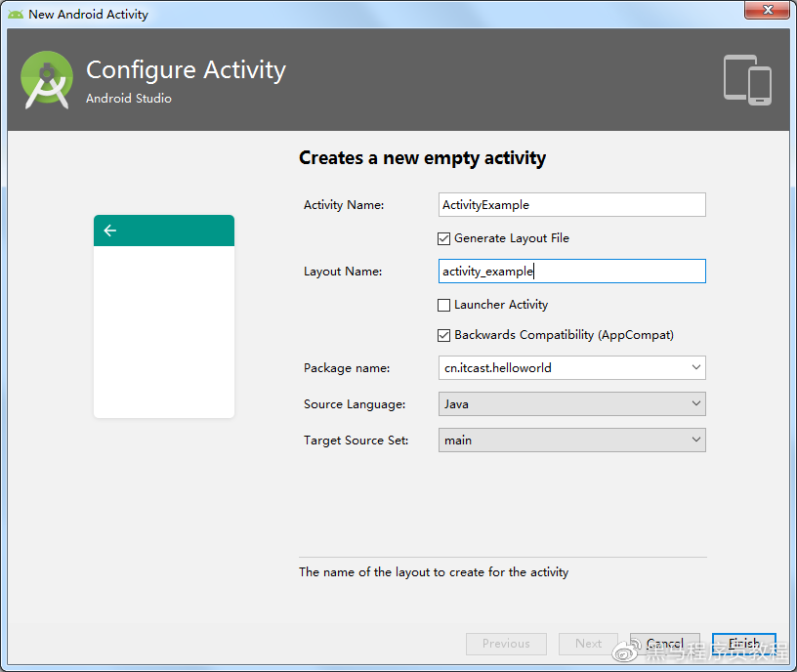
Task: Open the Package name dropdown
Action: point(695,367)
